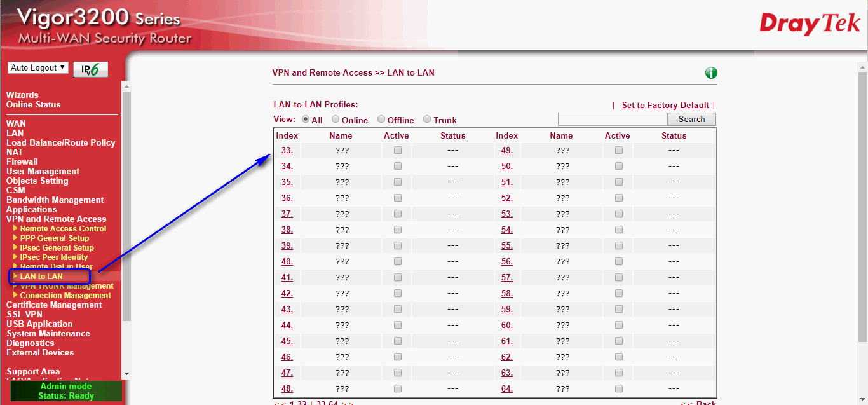Toggle the Active checkbox for profile 49
This screenshot has height=405, width=868.
619,151
